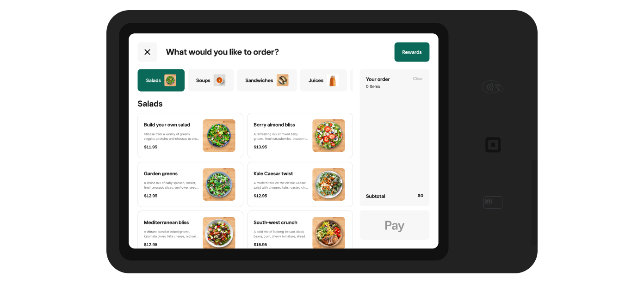Tap the Pay button
The height and width of the screenshot is (284, 644).
(x=395, y=225)
